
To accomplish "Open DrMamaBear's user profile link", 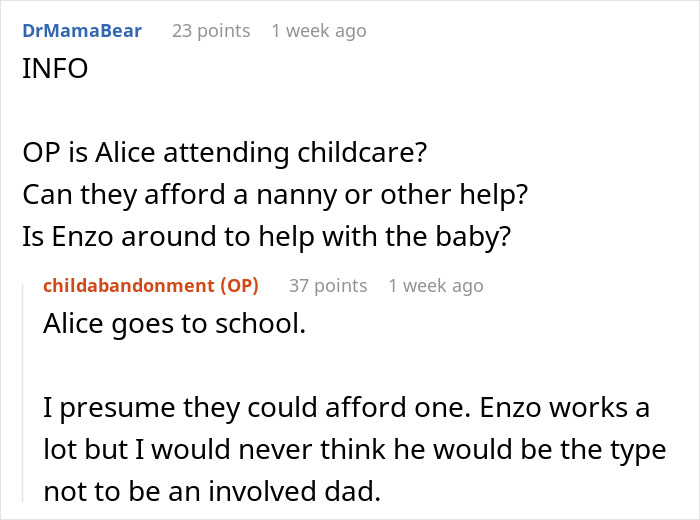I will tap(82, 31).
